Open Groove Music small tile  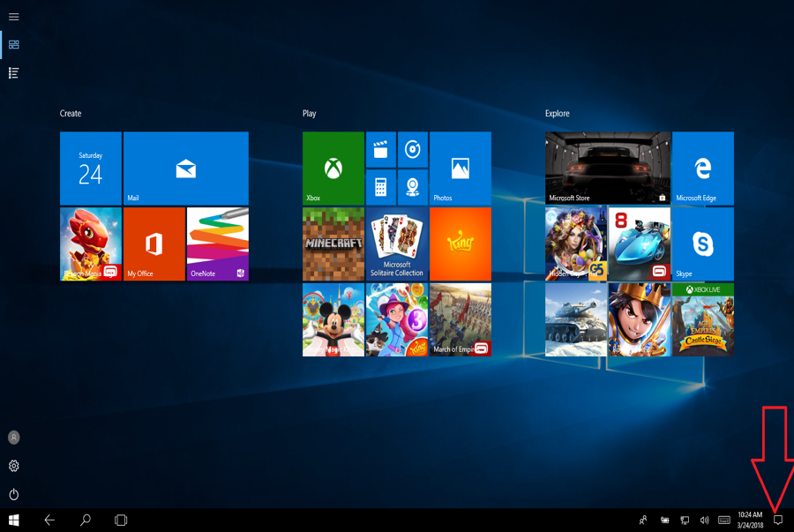413,149
